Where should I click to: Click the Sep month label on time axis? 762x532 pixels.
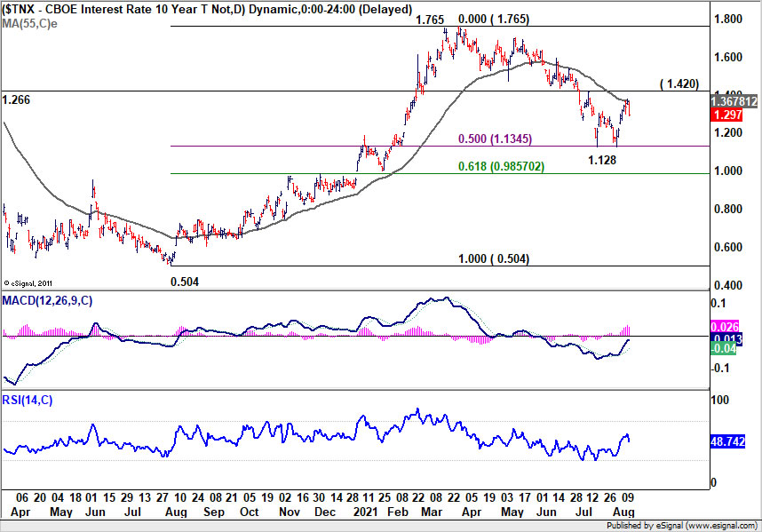pos(214,512)
